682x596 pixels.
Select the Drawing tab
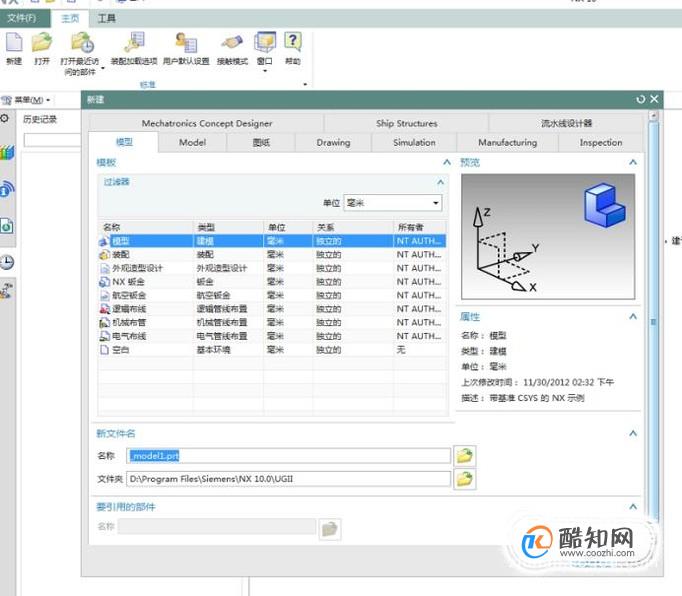pyautogui.click(x=333, y=143)
